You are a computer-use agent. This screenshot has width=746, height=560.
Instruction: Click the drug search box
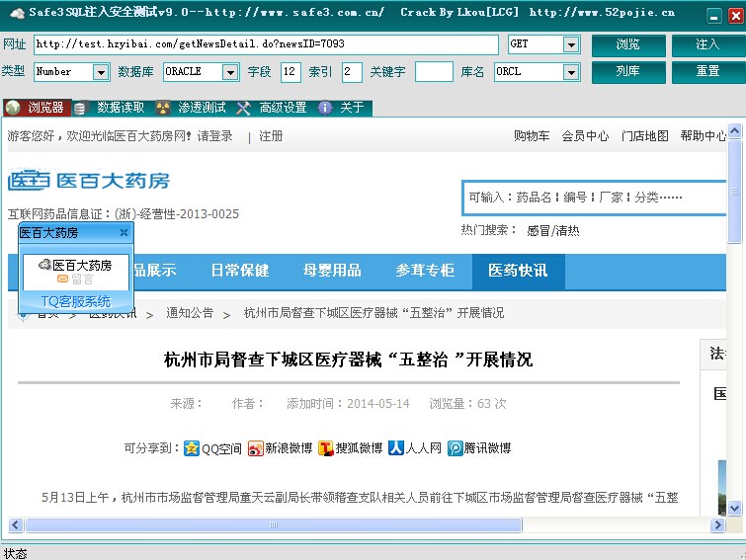tap(595, 198)
